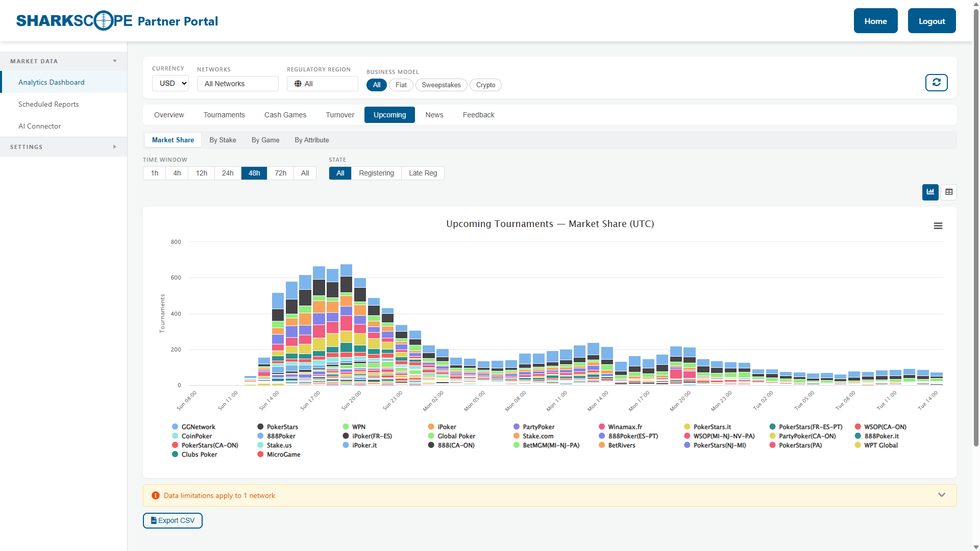
Task: Select Fiat business model filter
Action: (401, 85)
